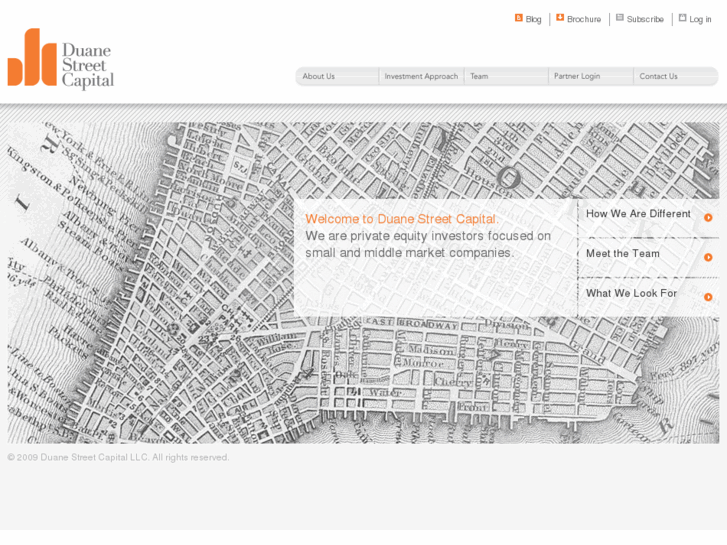The image size is (727, 545).
Task: Open the Blog link
Action: pos(534,19)
